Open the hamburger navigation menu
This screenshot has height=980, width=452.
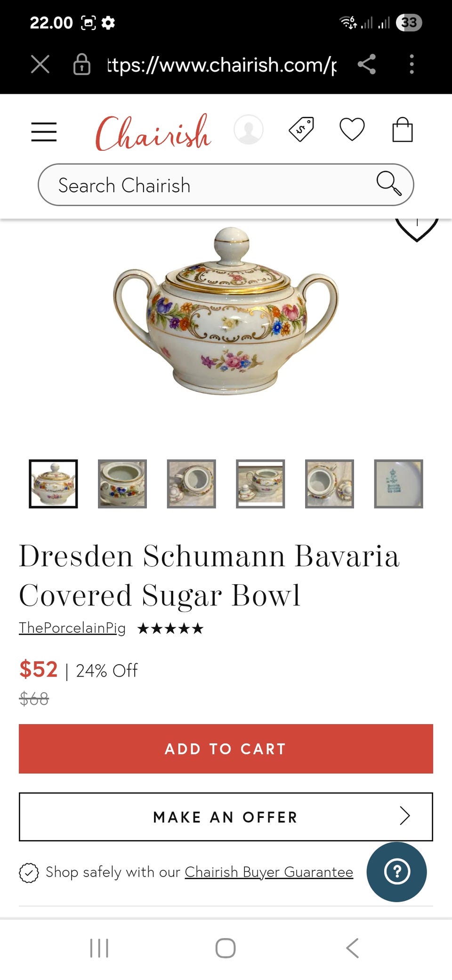[x=44, y=131]
